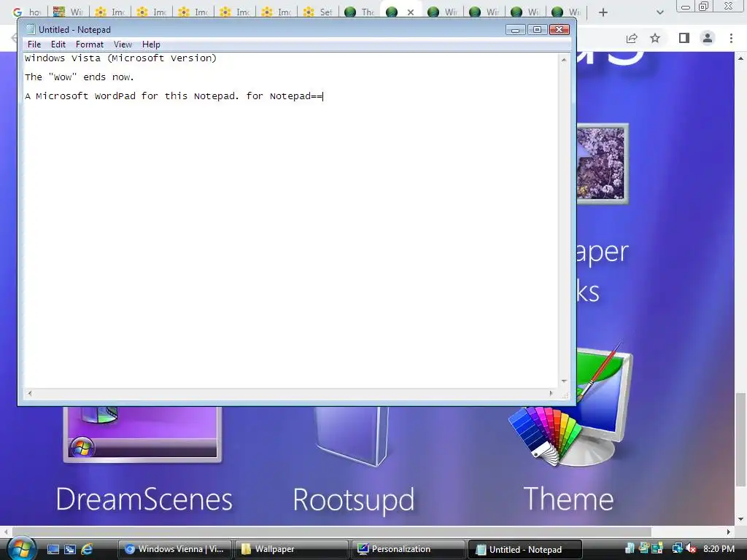This screenshot has height=560, width=747.
Task: Open a new browser tab with plus button
Action: [x=603, y=12]
